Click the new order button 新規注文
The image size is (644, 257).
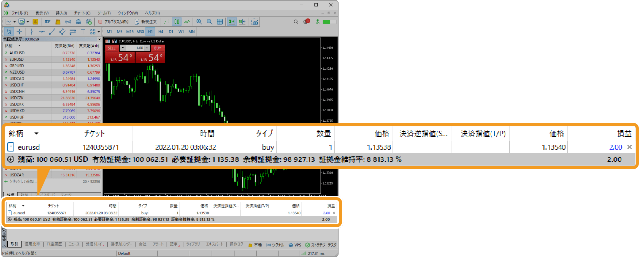click(146, 22)
